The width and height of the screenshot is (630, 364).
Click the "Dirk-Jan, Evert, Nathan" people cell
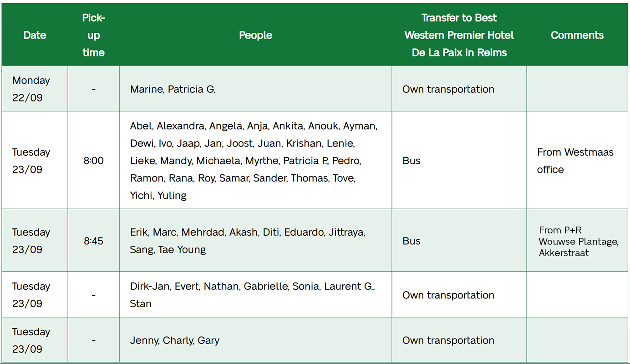tap(252, 295)
